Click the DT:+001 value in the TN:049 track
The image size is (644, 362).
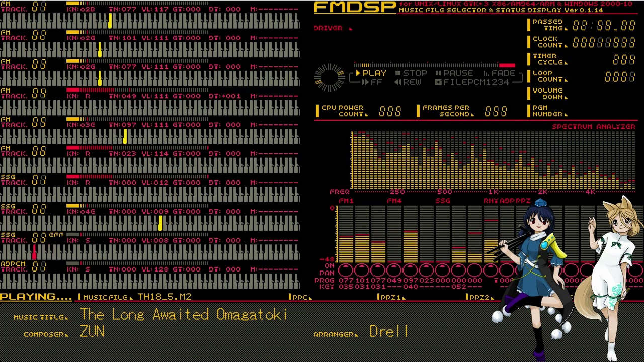(225, 96)
